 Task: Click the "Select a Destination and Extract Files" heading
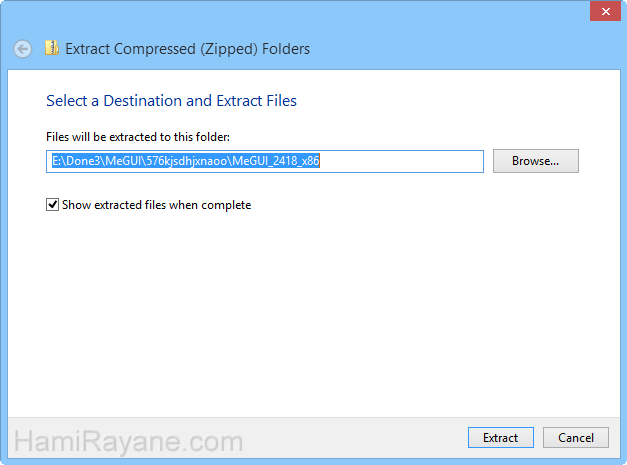[x=172, y=101]
